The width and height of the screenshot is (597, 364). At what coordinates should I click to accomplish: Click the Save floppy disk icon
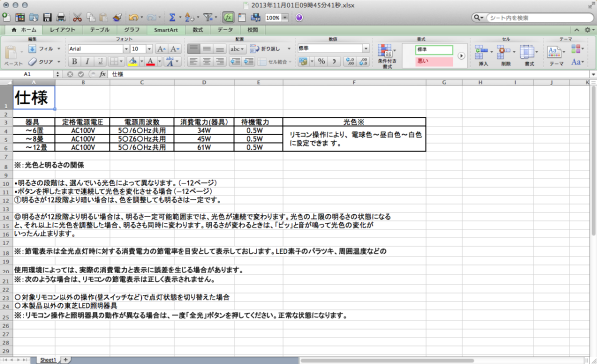[47, 17]
